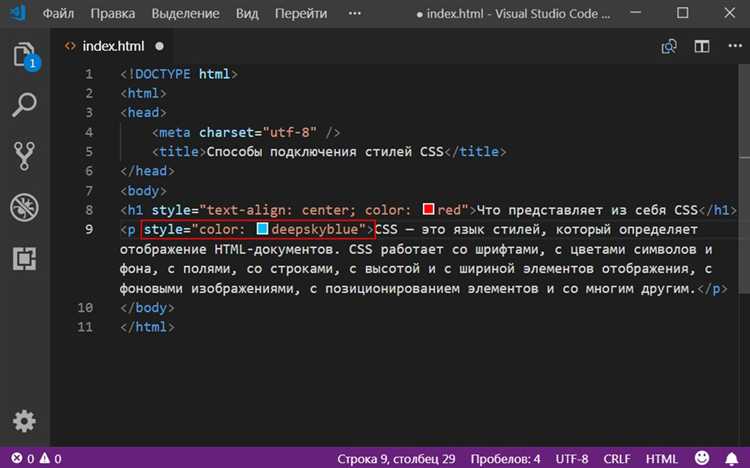Click the errors and warnings counter
The height and width of the screenshot is (468, 750).
pyautogui.click(x=35, y=458)
